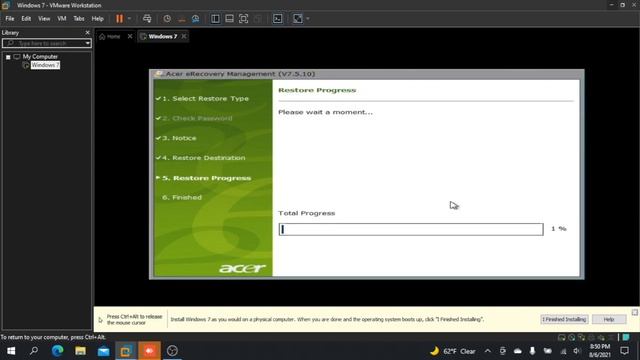Select Windows 7 VM in library tree

(45, 65)
